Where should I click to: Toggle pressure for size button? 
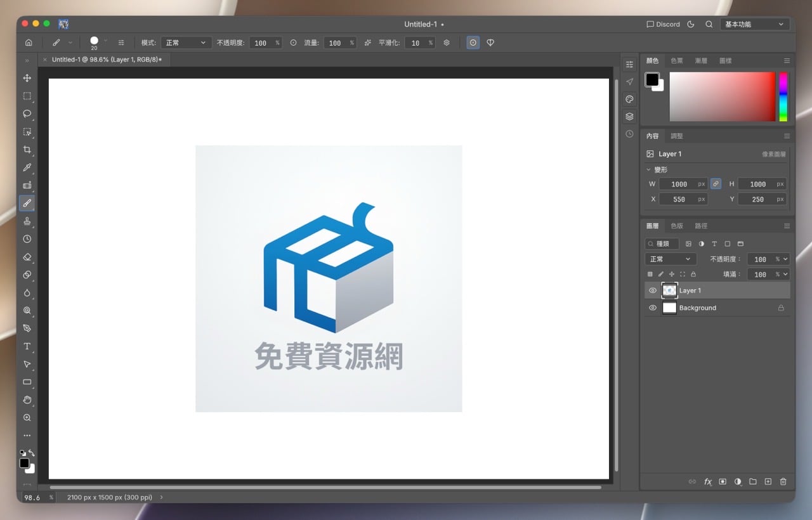click(473, 42)
